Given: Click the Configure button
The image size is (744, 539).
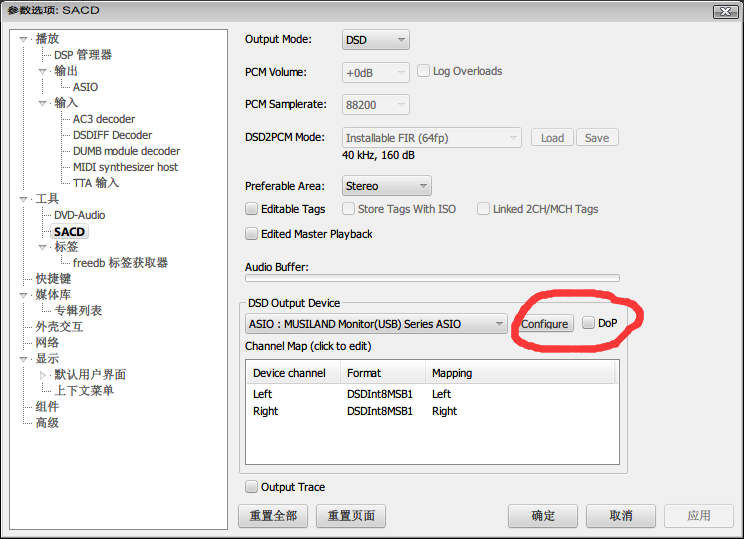Looking at the screenshot, I should (x=544, y=324).
